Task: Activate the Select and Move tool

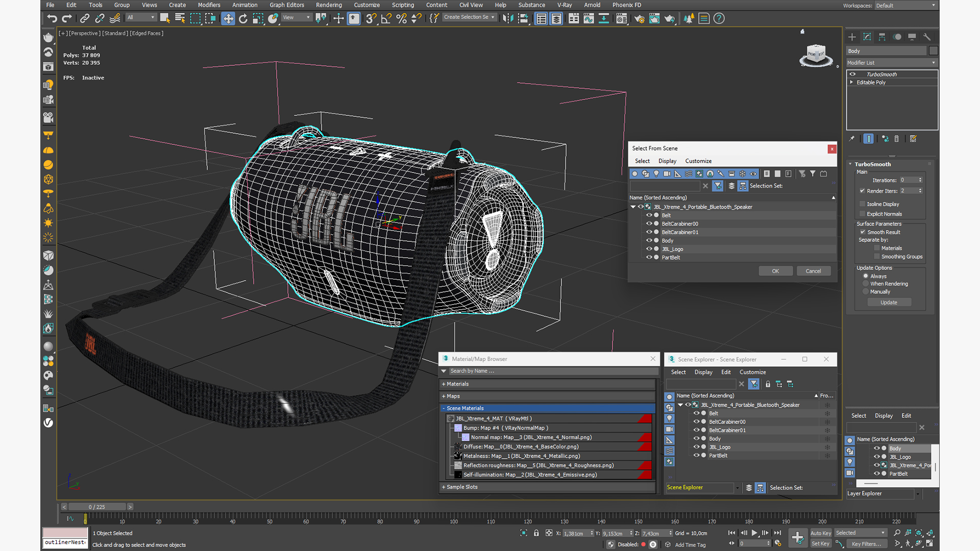Action: [x=228, y=18]
